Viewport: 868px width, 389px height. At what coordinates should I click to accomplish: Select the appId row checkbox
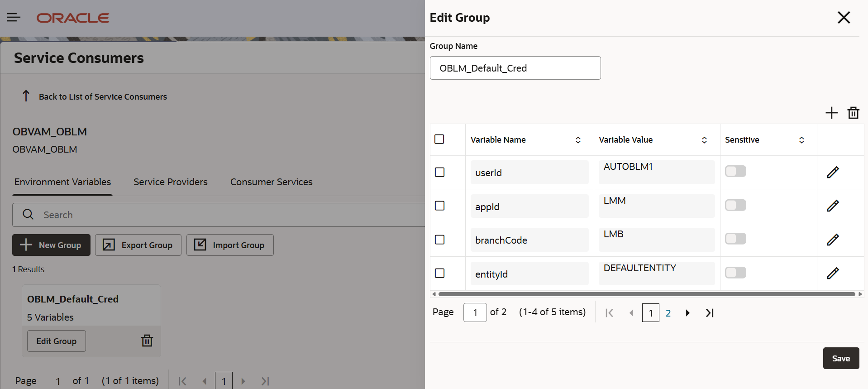(439, 206)
